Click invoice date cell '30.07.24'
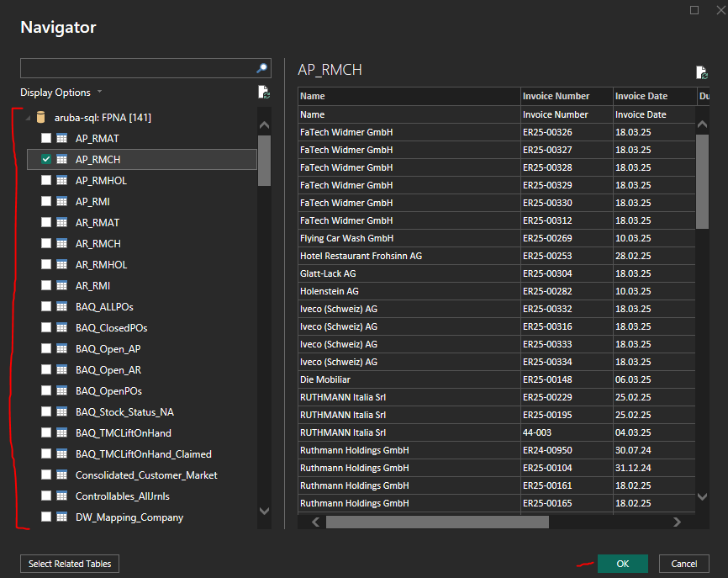 click(655, 450)
